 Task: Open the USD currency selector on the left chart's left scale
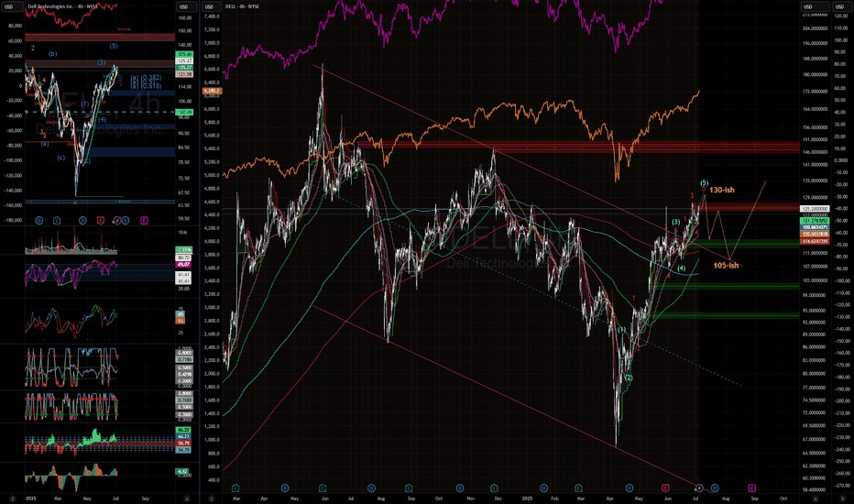pyautogui.click(x=12, y=6)
